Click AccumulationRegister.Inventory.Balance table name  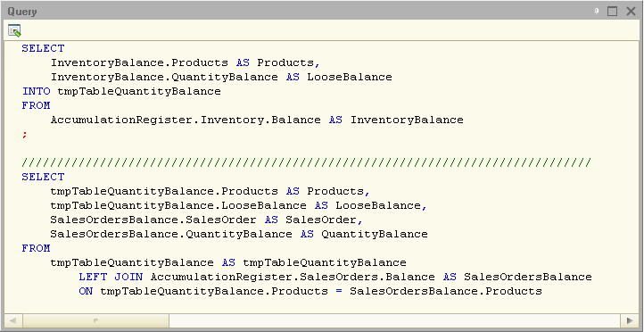[186, 120]
